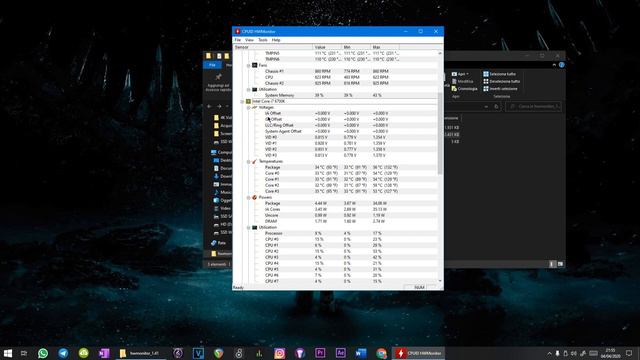Select the IA Cores power row
The width and height of the screenshot is (640, 360).
pos(335,209)
